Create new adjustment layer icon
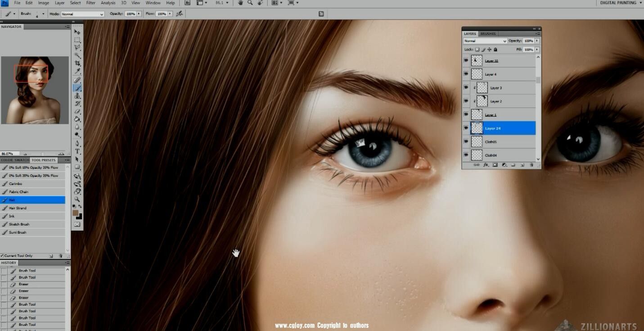 point(504,165)
